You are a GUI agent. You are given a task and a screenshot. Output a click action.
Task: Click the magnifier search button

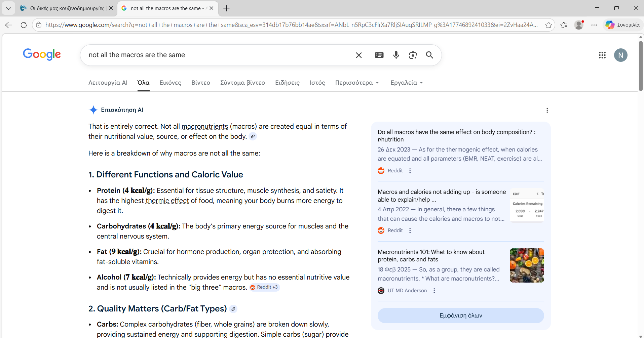429,55
